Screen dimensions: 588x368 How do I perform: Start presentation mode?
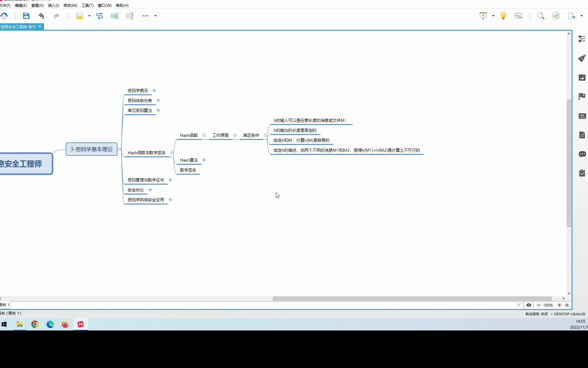point(483,16)
